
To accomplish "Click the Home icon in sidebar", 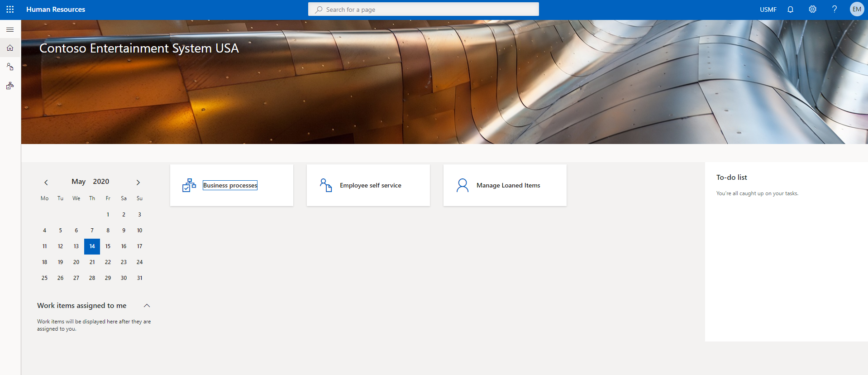I will click(10, 48).
